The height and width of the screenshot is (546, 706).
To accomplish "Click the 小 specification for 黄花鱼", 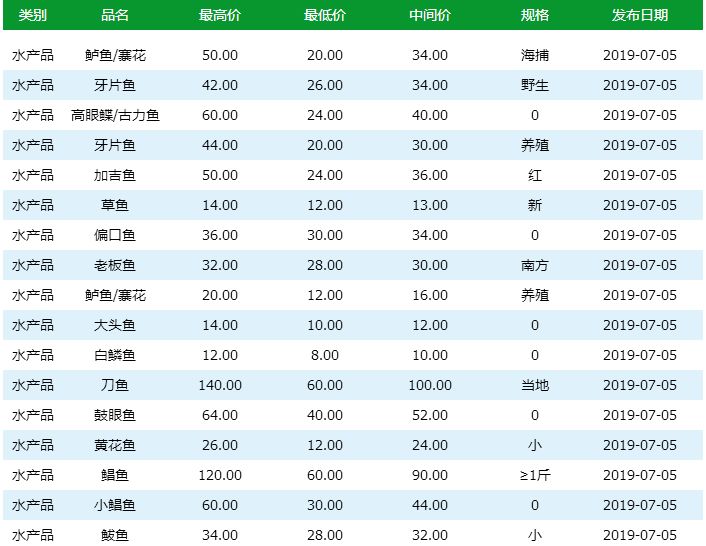I will [x=535, y=445].
